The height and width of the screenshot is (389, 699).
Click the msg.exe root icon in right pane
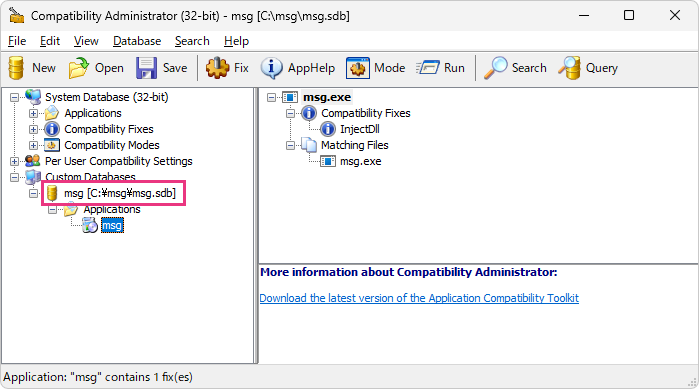[290, 97]
